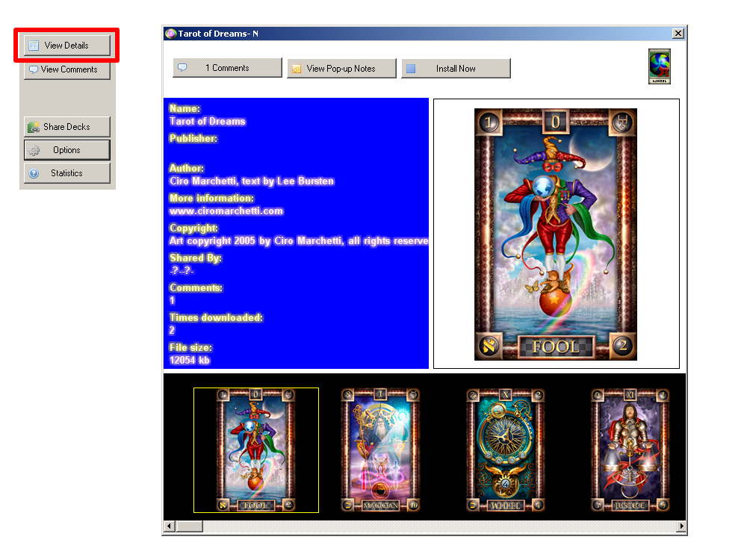Click View Pop-up Notes button

point(341,68)
